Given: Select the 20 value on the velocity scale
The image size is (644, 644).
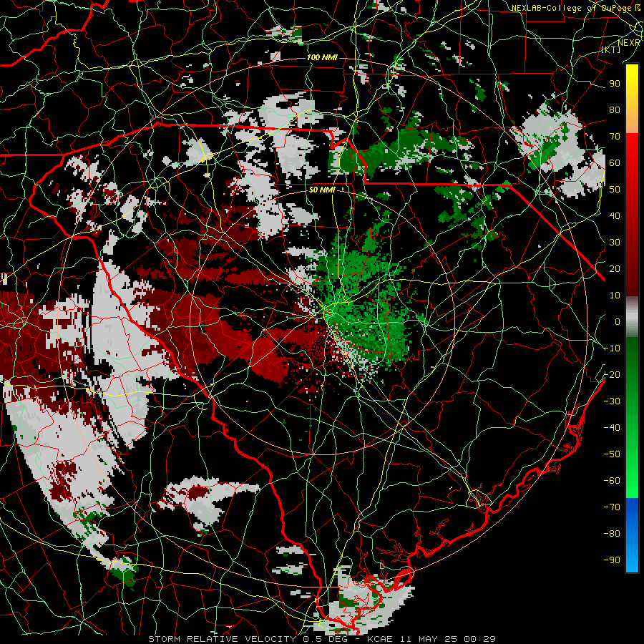Looking at the screenshot, I should (615, 269).
